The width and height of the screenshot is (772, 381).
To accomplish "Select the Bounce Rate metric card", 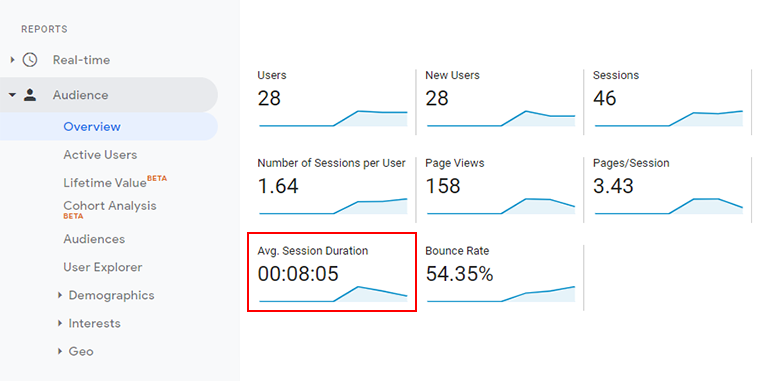I will [x=500, y=278].
